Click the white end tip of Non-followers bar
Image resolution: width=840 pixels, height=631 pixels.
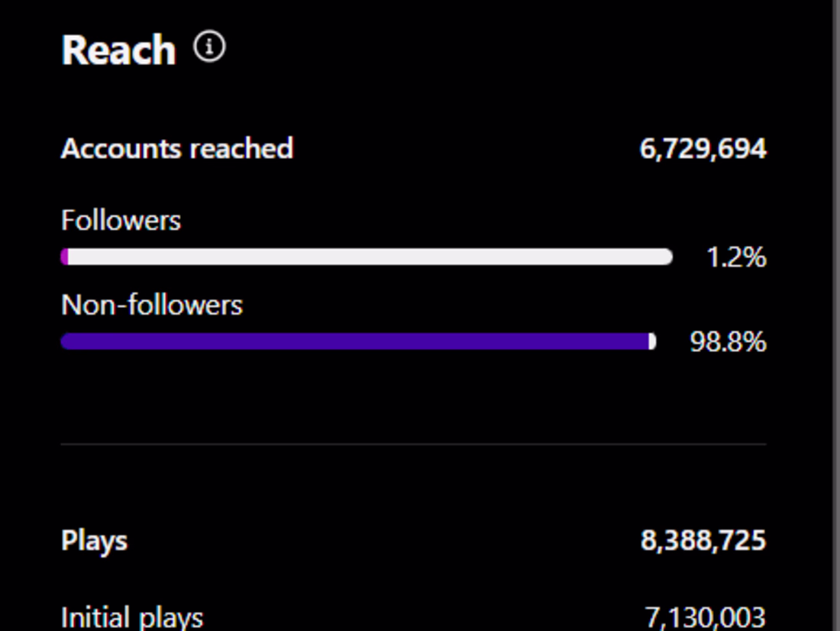652,341
